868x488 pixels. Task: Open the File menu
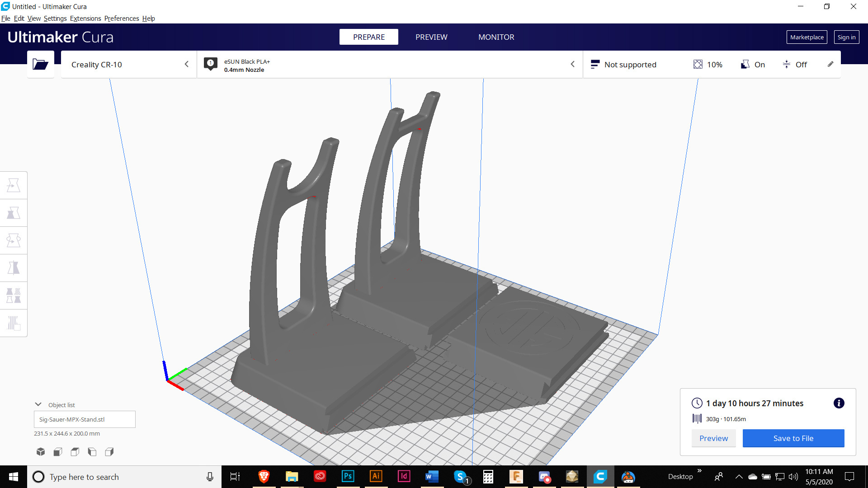6,19
